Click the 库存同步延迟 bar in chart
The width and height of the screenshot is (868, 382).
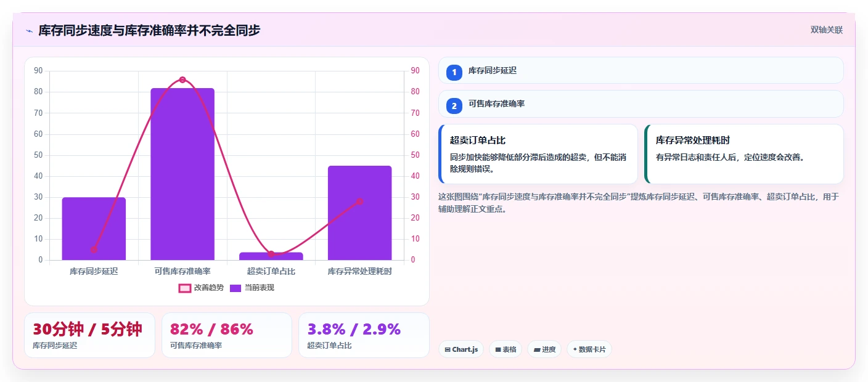point(94,229)
